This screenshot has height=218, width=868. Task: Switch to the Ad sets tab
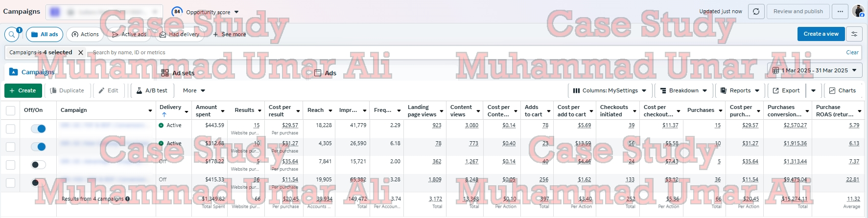click(178, 73)
